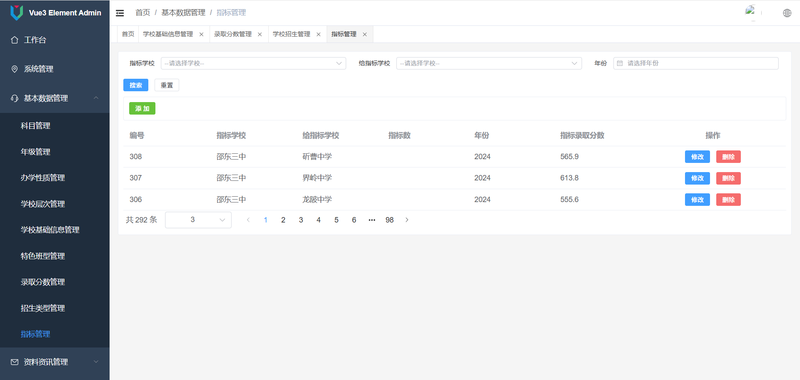The image size is (800, 380).
Task: Click the 斫曹中学 cell
Action: [x=317, y=157]
